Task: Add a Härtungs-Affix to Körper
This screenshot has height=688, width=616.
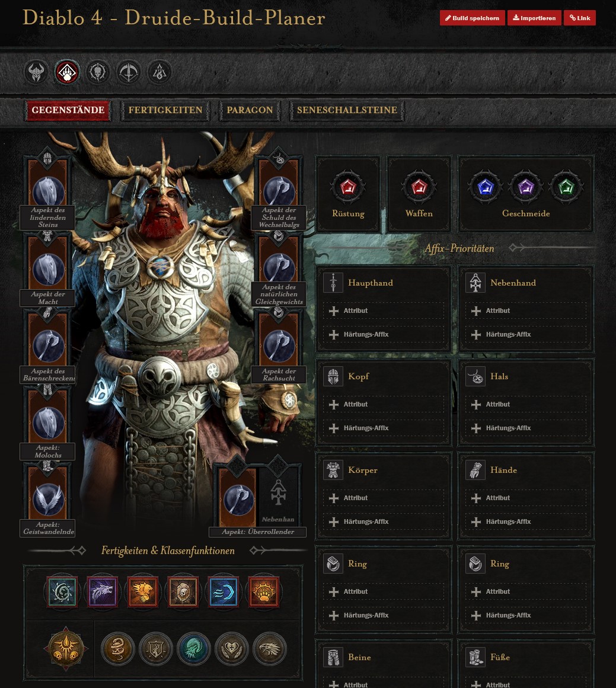Action: coord(384,521)
